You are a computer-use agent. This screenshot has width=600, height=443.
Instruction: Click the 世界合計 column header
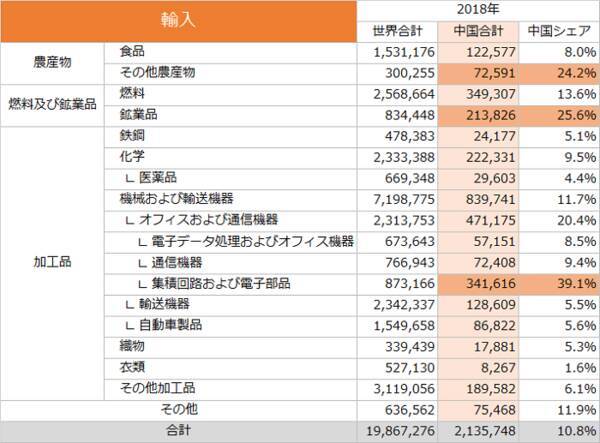398,30
